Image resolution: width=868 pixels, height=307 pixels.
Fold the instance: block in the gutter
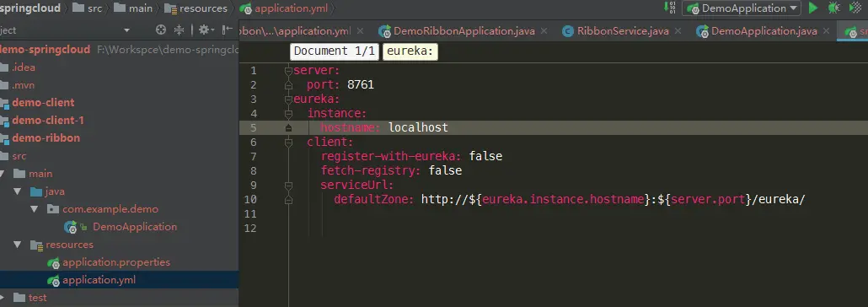click(288, 114)
